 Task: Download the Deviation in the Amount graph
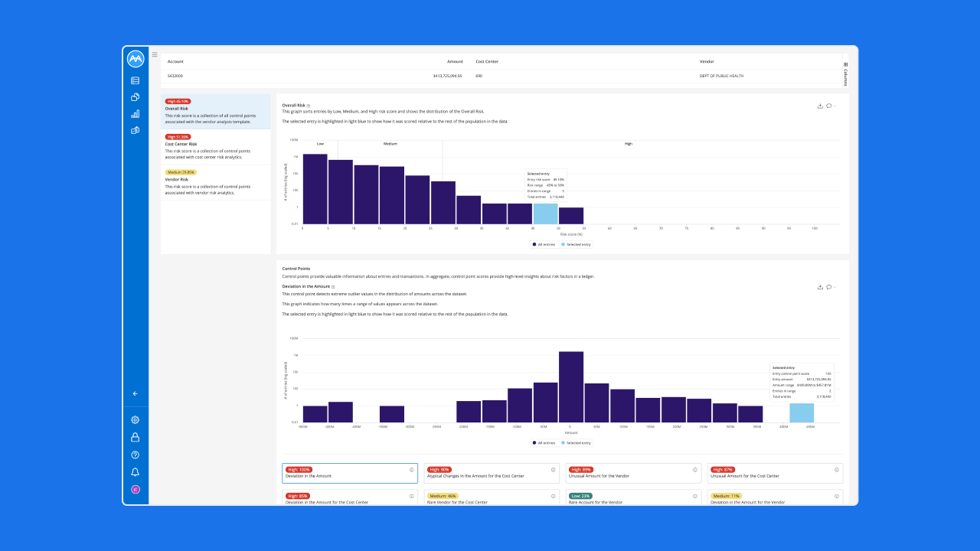click(x=820, y=287)
